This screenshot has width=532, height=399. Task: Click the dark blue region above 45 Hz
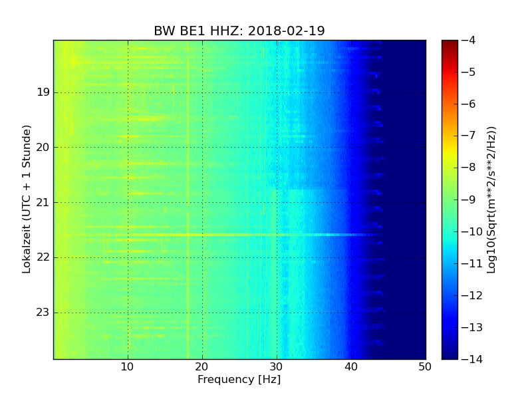[406, 199]
